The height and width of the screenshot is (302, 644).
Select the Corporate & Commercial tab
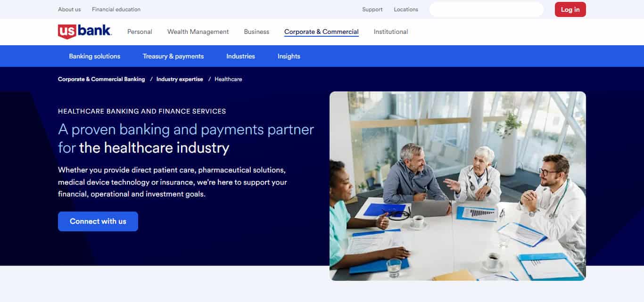click(x=322, y=32)
